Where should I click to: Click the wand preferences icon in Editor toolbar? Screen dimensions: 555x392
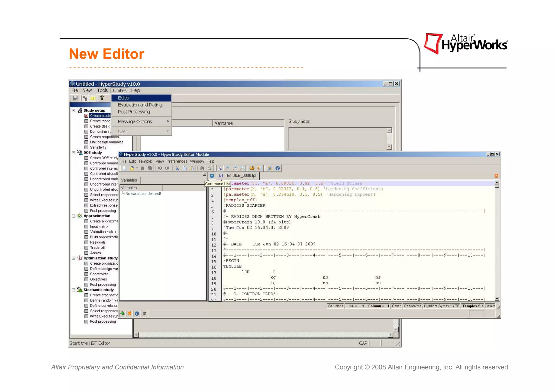pyautogui.click(x=270, y=168)
